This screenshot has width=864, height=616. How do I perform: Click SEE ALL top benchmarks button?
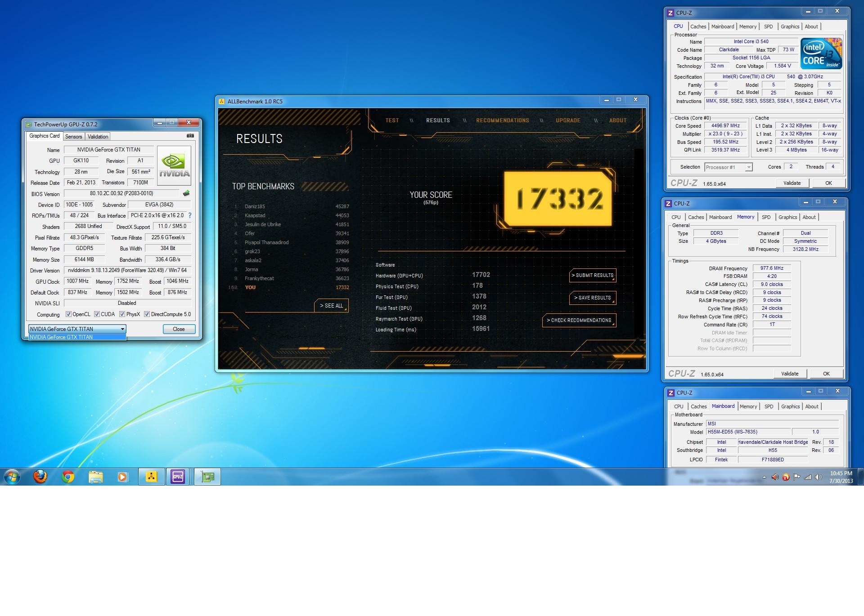[x=331, y=306]
